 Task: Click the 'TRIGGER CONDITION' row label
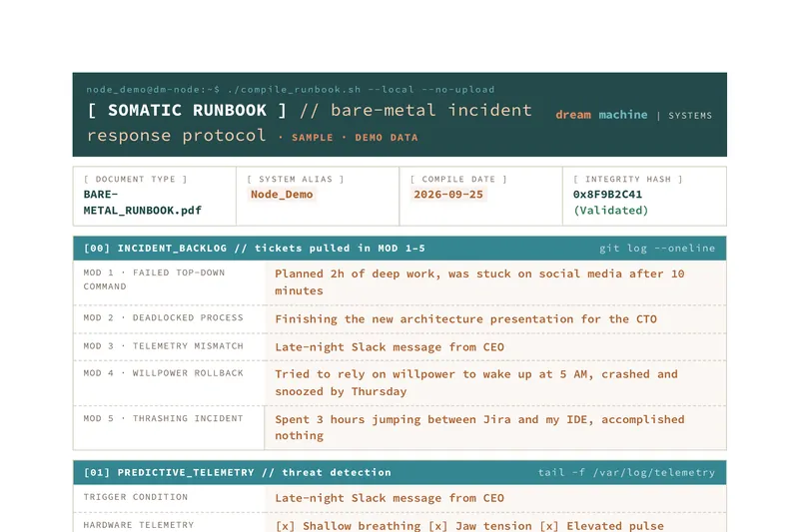[136, 497]
